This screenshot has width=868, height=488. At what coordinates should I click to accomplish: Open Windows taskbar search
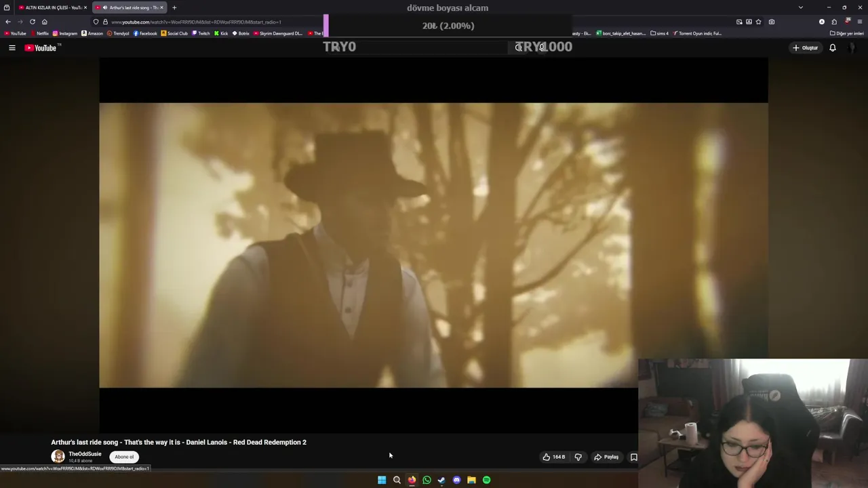(397, 480)
